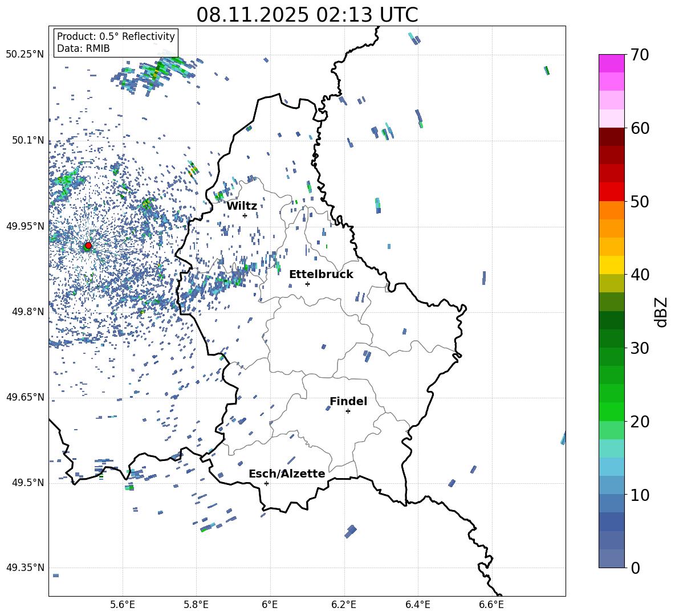The image size is (675, 616).
Task: Click the bright green 20 dBZ swatch
Action: point(612,412)
